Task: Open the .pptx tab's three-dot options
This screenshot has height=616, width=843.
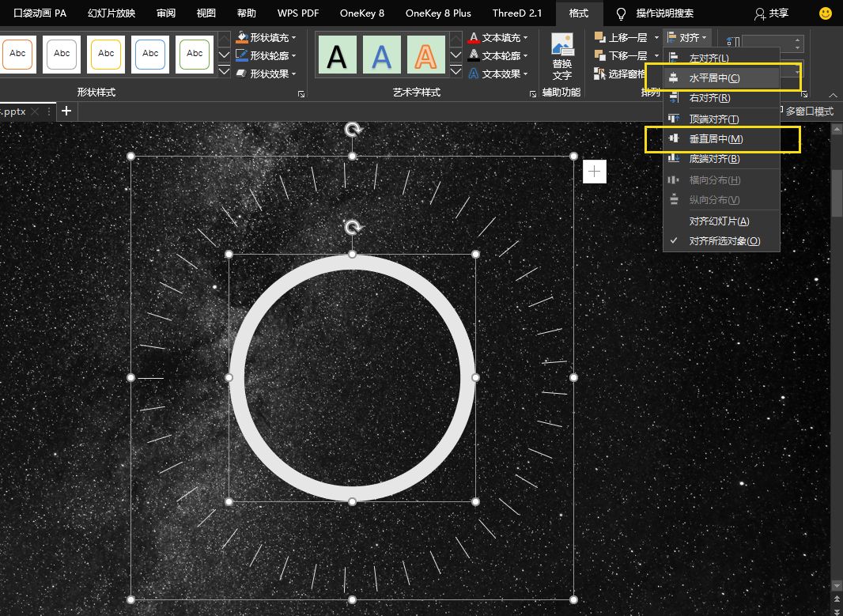Action: pos(49,111)
